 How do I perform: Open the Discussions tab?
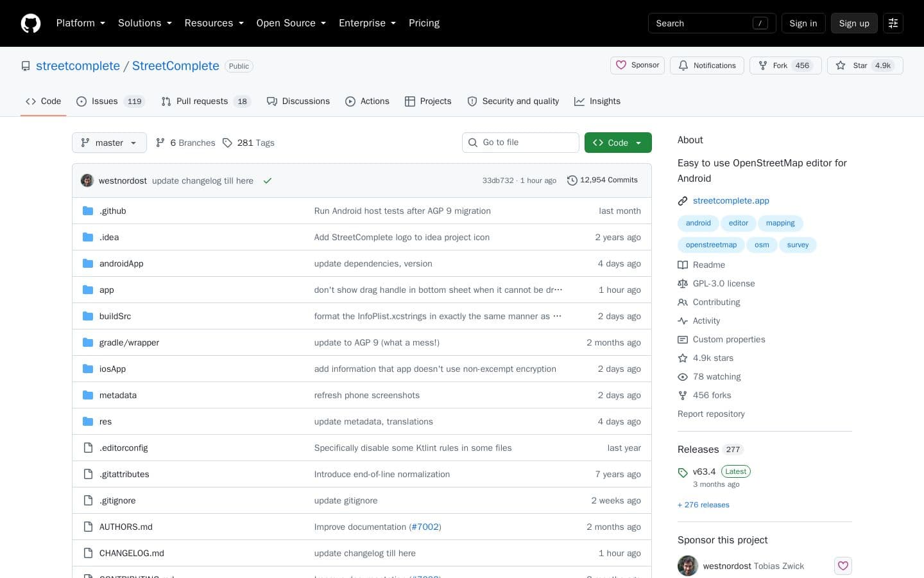click(298, 101)
